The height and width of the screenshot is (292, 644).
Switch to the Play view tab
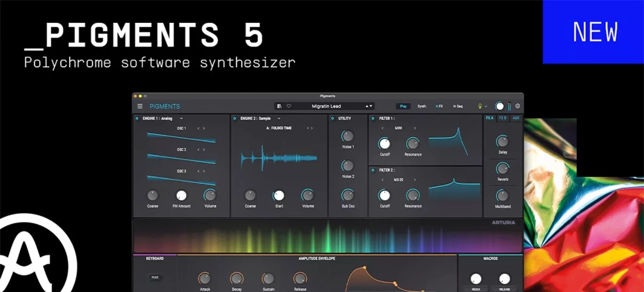click(x=403, y=106)
